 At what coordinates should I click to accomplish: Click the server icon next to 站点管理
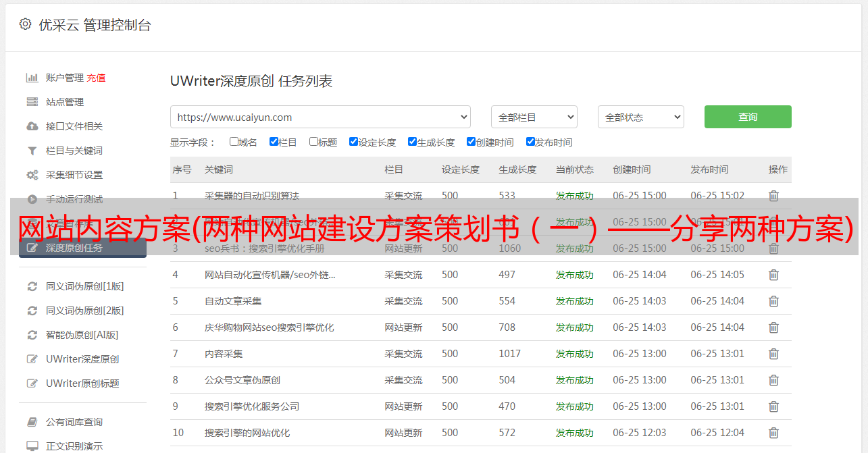tap(32, 102)
